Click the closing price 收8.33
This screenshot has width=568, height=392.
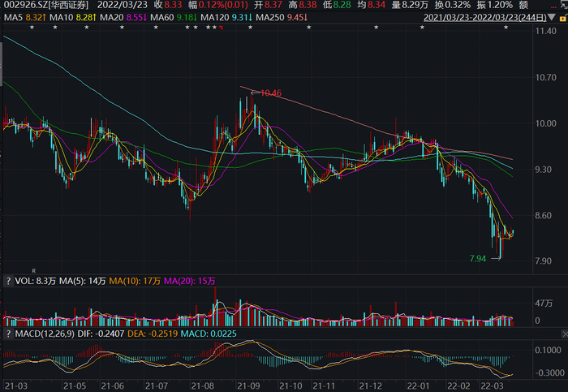click(x=168, y=5)
